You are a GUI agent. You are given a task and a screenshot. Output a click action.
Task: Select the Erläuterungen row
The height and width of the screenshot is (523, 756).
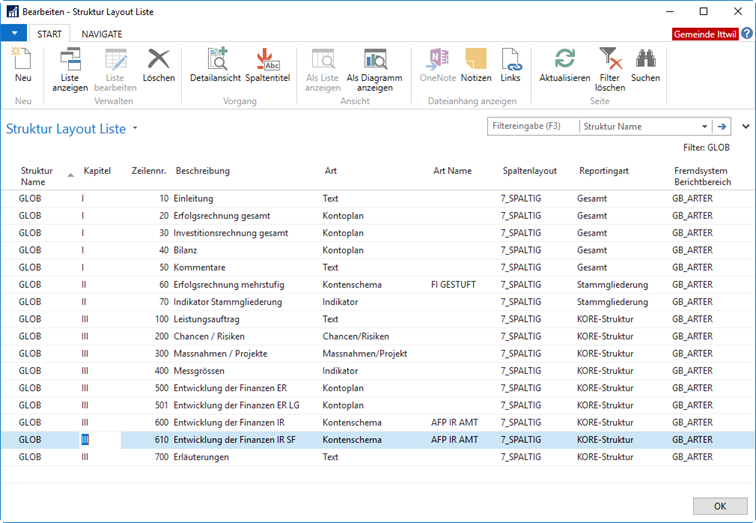point(378,457)
